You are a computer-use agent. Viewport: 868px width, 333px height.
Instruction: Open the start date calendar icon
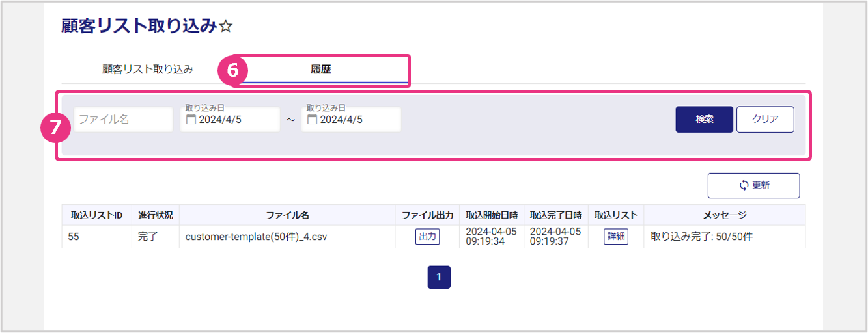(x=191, y=120)
